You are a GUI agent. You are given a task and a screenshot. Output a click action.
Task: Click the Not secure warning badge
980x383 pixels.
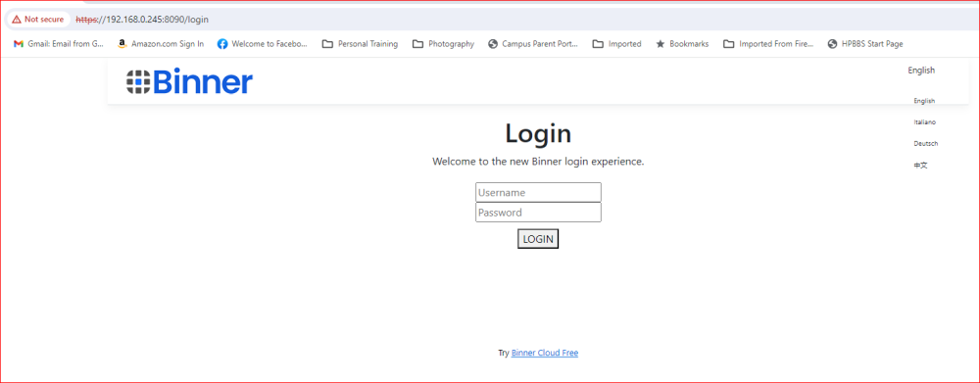tap(38, 20)
